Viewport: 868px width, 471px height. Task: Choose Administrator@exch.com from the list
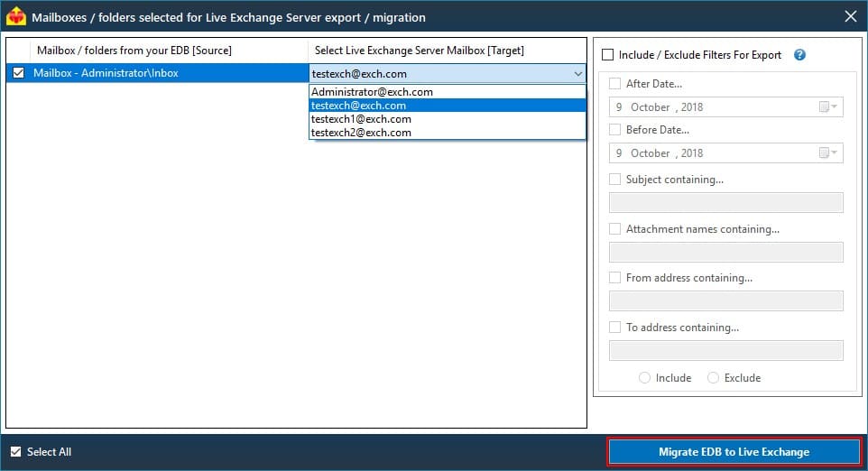[372, 92]
